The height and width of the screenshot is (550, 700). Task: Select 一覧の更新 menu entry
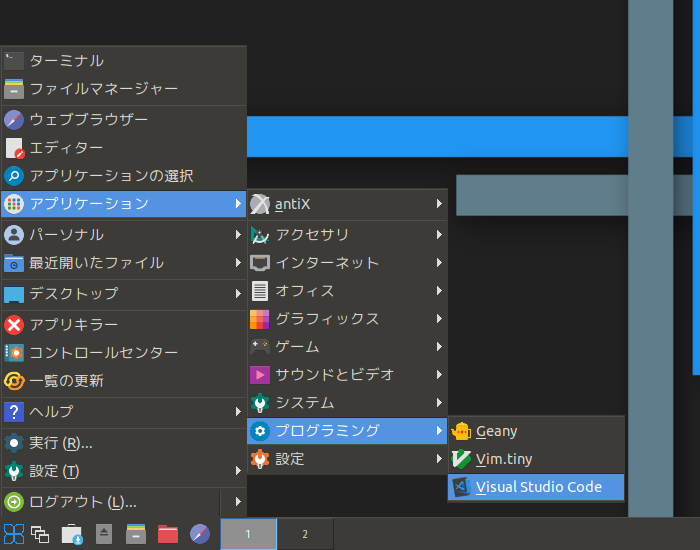click(x=124, y=381)
